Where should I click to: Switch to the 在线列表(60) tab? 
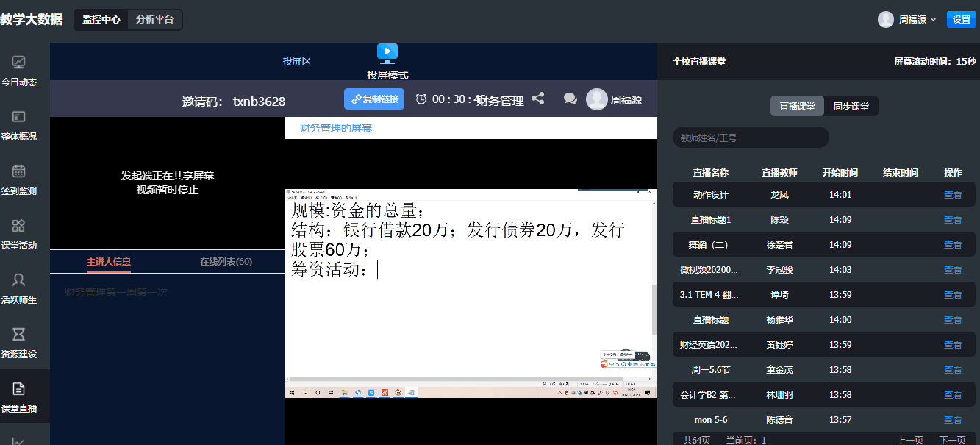pos(226,261)
